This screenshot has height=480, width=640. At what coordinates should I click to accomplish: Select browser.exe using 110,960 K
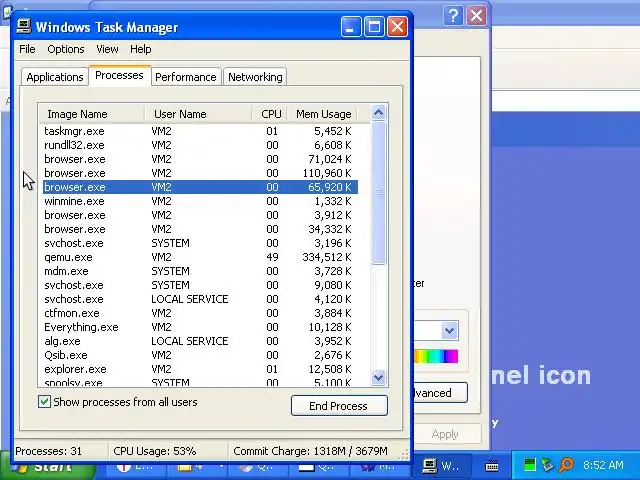tap(200, 173)
